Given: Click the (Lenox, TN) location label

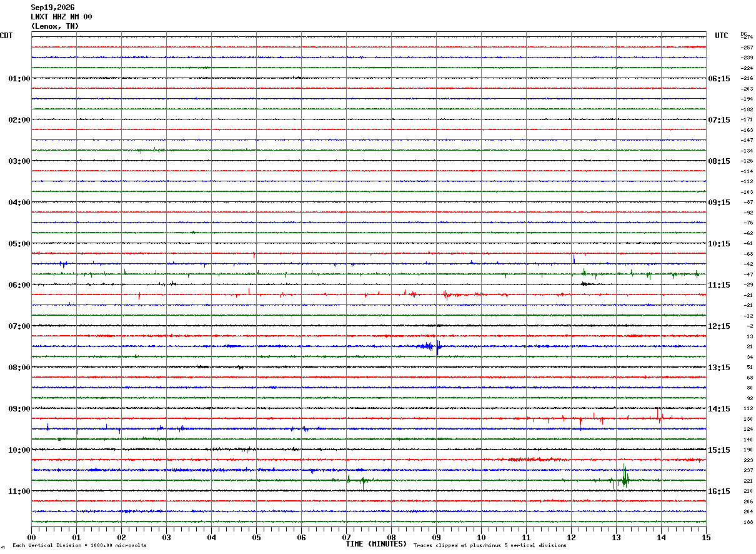Looking at the screenshot, I should (x=55, y=26).
